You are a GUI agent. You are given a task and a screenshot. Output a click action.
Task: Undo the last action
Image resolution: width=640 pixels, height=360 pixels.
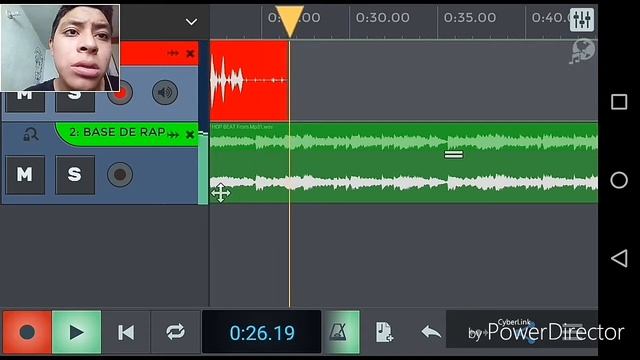click(x=431, y=332)
